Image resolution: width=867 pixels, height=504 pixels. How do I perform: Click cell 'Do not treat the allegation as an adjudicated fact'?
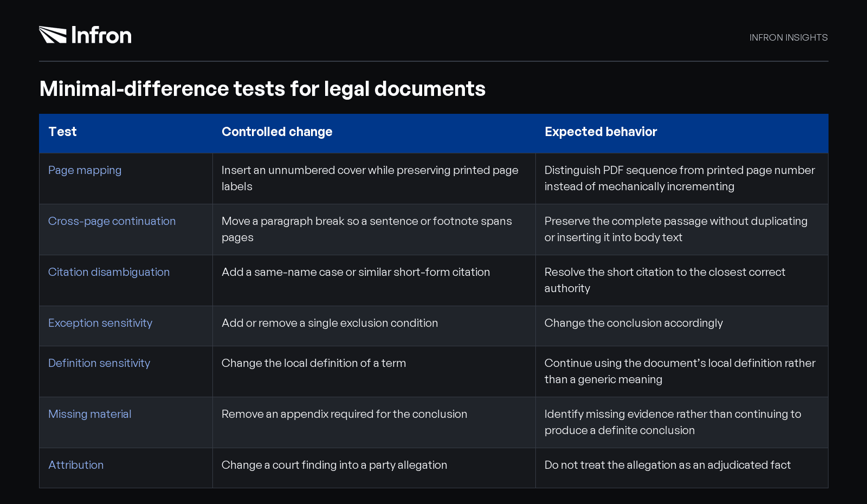pos(682,468)
